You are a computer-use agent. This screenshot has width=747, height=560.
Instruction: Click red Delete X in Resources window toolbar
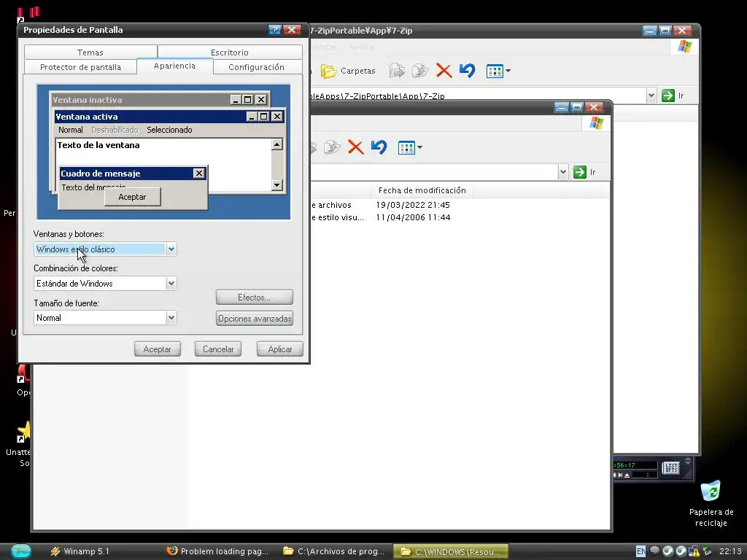point(356,147)
